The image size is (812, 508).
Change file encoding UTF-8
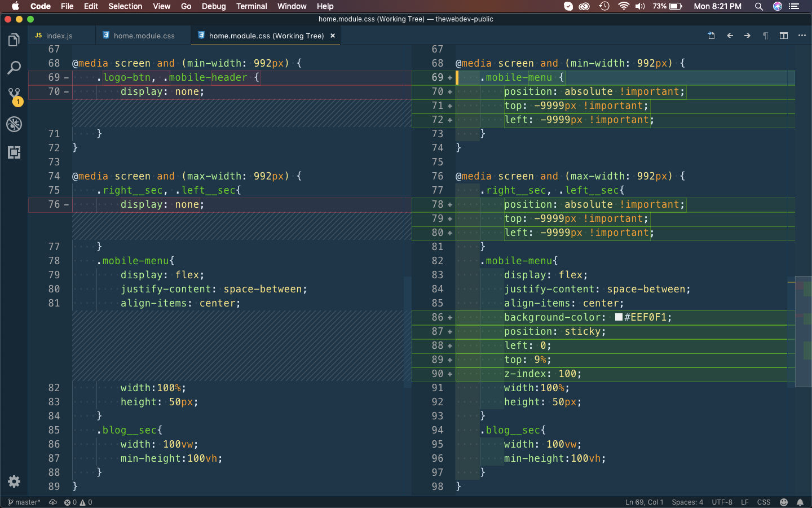pos(722,502)
